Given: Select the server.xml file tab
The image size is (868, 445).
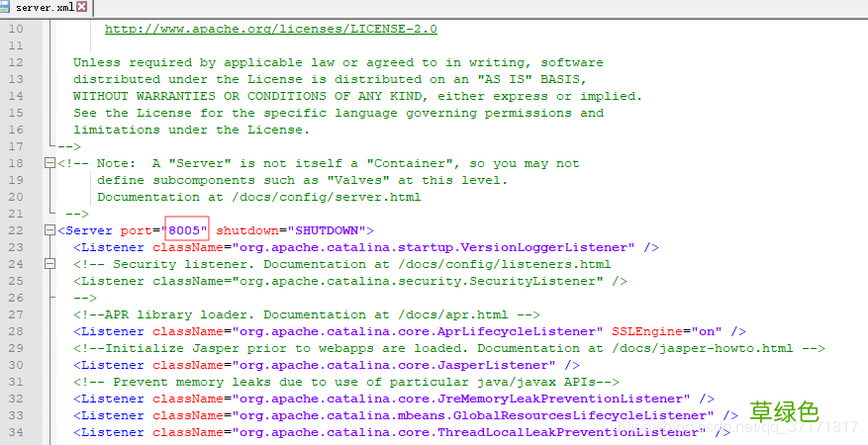Looking at the screenshot, I should point(45,7).
